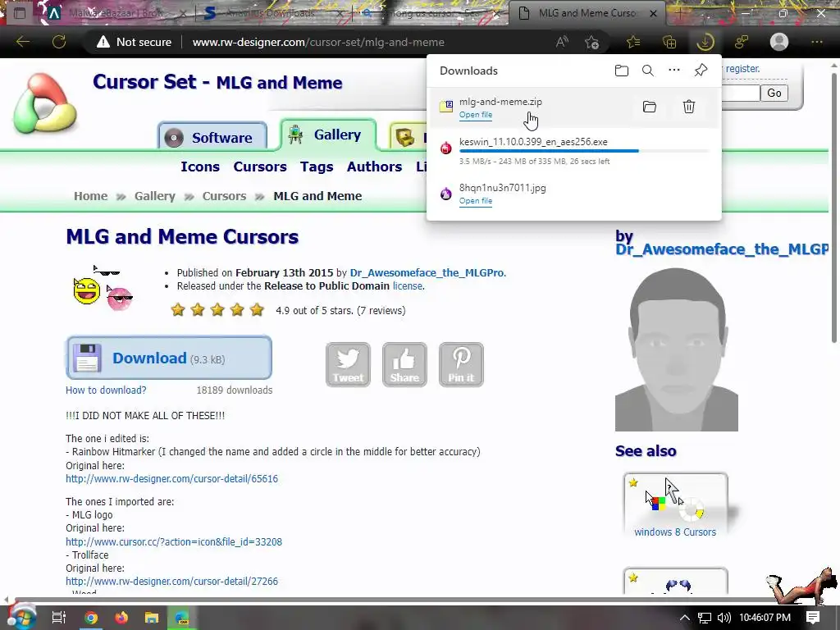The image size is (840, 630).
Task: Close the MLG and Meme Cursor tab
Action: [x=653, y=13]
